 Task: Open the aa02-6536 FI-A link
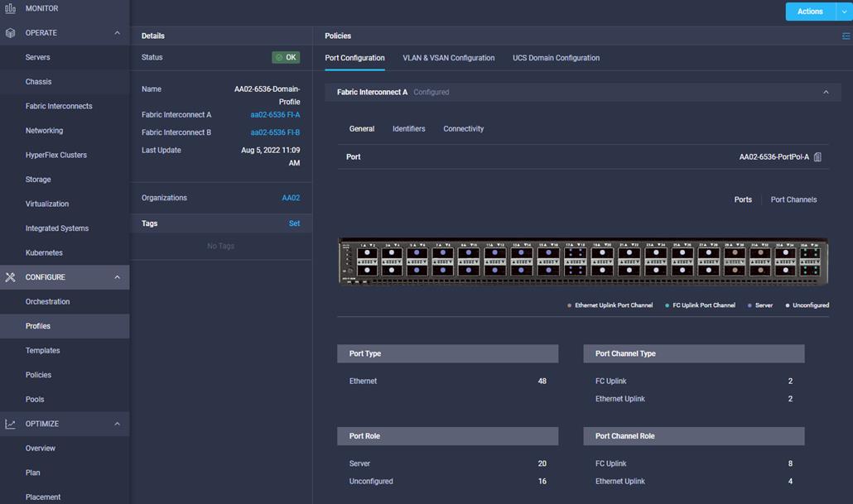(275, 115)
